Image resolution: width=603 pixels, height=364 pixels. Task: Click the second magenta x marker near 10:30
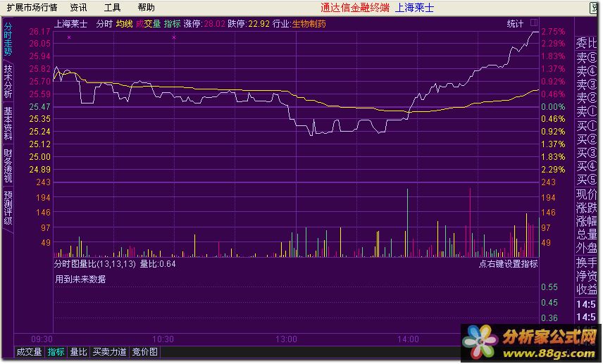pos(174,37)
